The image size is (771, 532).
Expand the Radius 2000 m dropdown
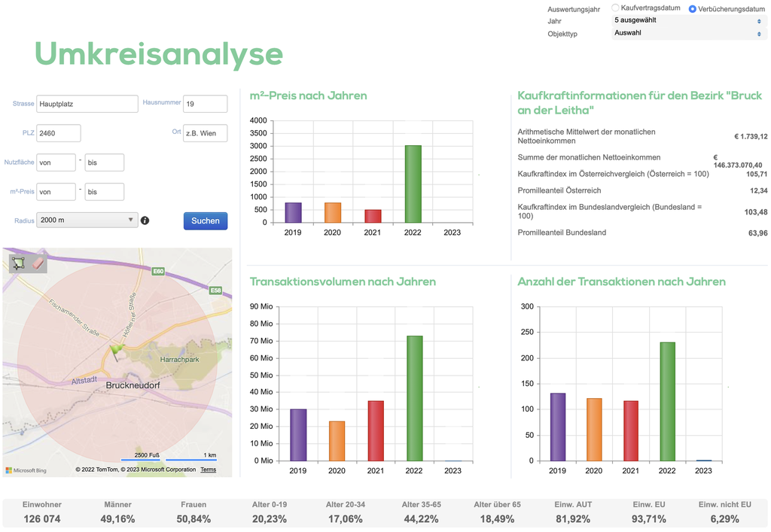(x=87, y=220)
